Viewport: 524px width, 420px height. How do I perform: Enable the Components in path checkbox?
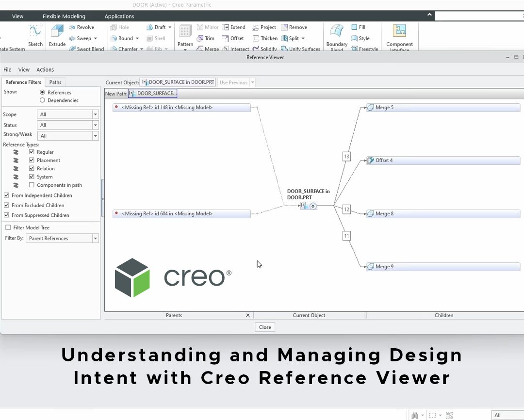(32, 185)
